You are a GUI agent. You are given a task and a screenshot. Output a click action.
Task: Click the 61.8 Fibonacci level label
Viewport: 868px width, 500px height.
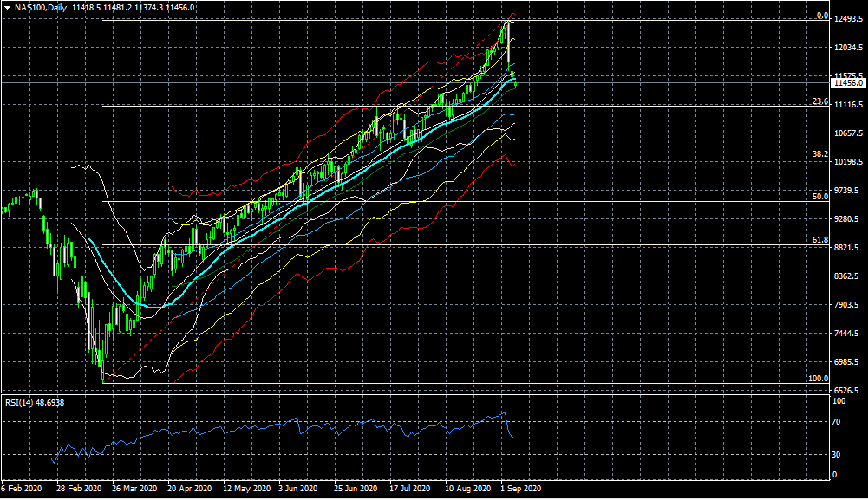[x=820, y=240]
